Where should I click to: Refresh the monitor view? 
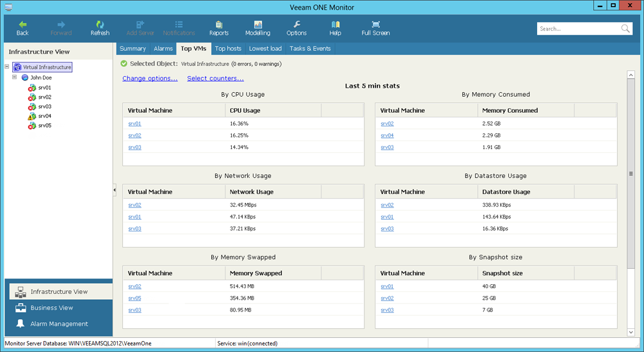click(100, 28)
